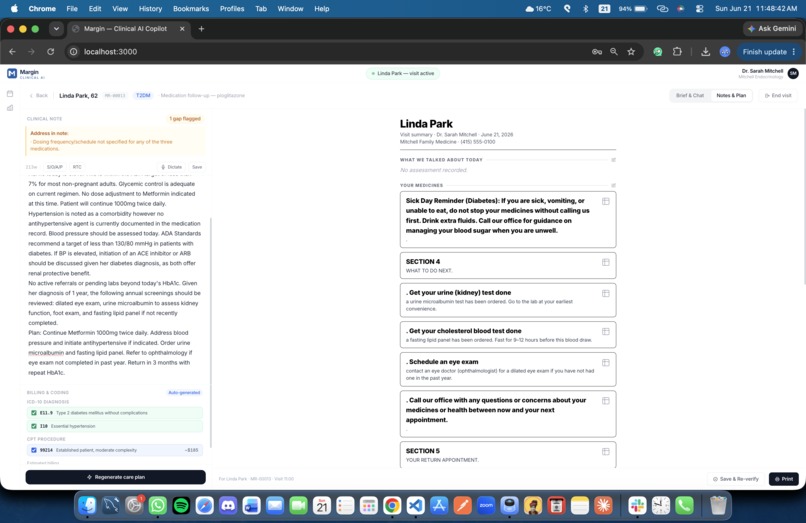Open Slack from the Dock

[637, 506]
